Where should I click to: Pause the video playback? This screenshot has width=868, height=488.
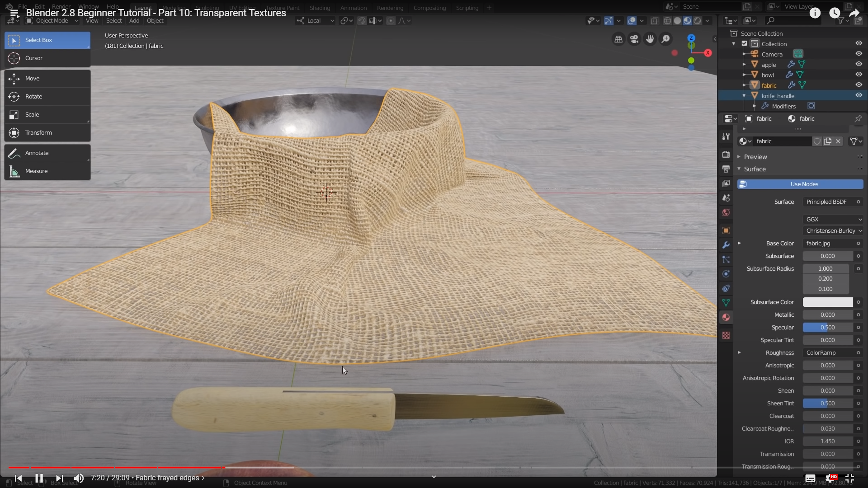point(39,478)
